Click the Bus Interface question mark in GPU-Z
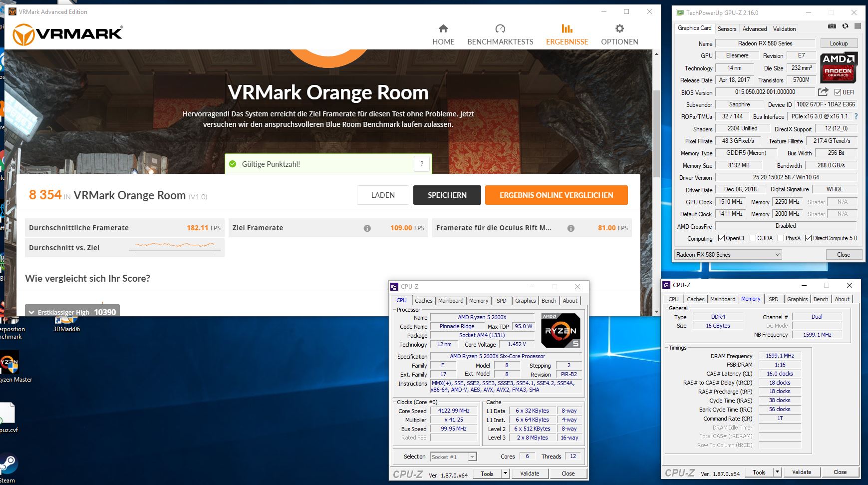Screen dimensions: 868x485 click(x=856, y=116)
